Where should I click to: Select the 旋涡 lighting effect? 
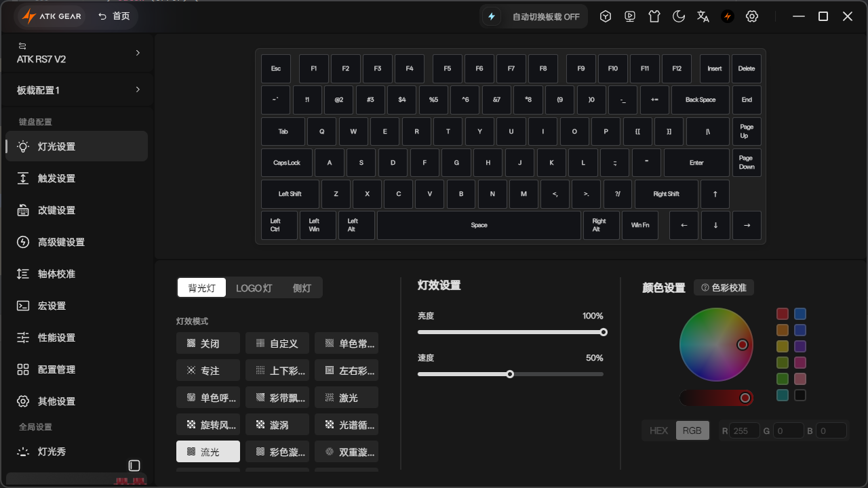pos(277,425)
